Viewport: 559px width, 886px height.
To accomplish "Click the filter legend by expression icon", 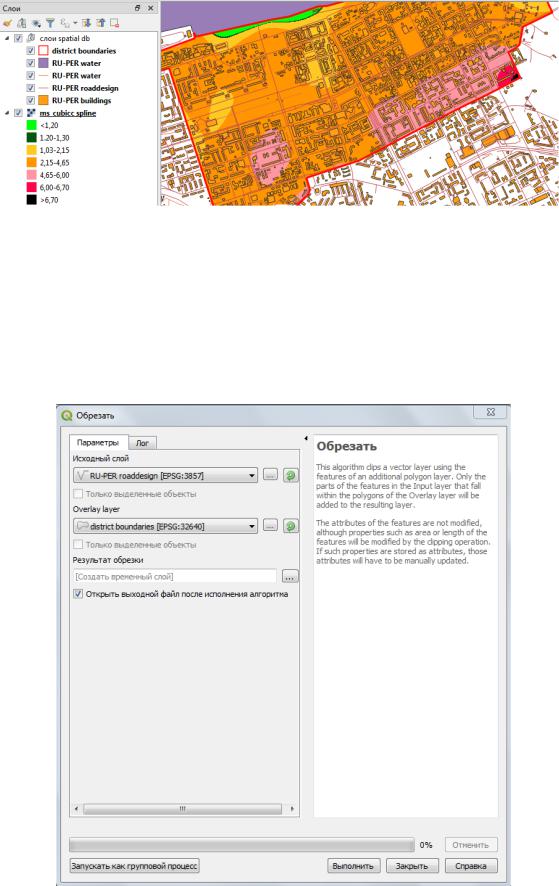I will [65, 23].
